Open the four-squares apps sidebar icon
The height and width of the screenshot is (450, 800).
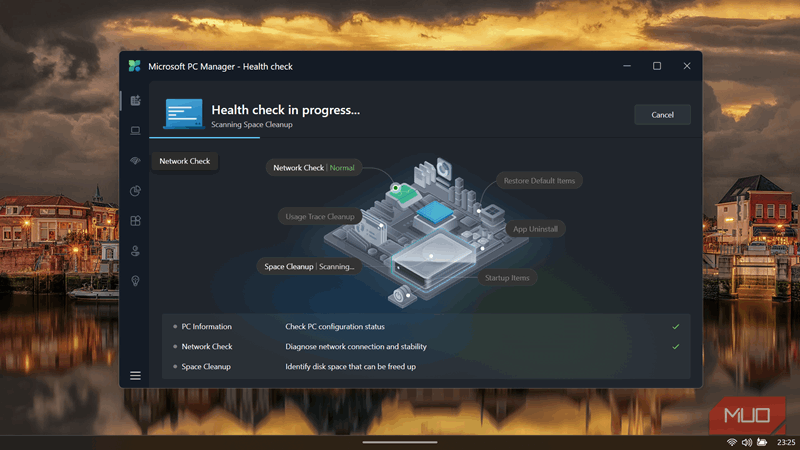[135, 221]
